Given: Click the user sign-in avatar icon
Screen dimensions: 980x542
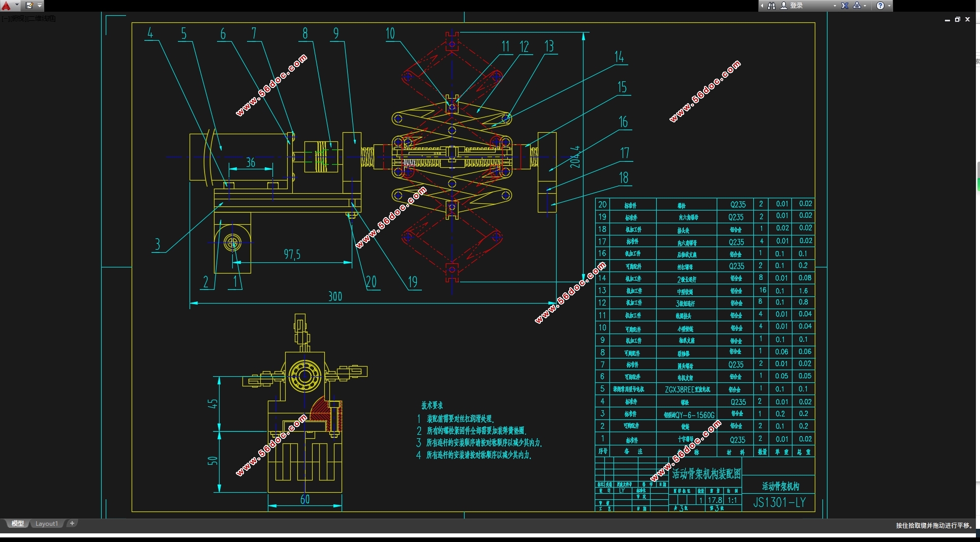Looking at the screenshot, I should pyautogui.click(x=784, y=6).
